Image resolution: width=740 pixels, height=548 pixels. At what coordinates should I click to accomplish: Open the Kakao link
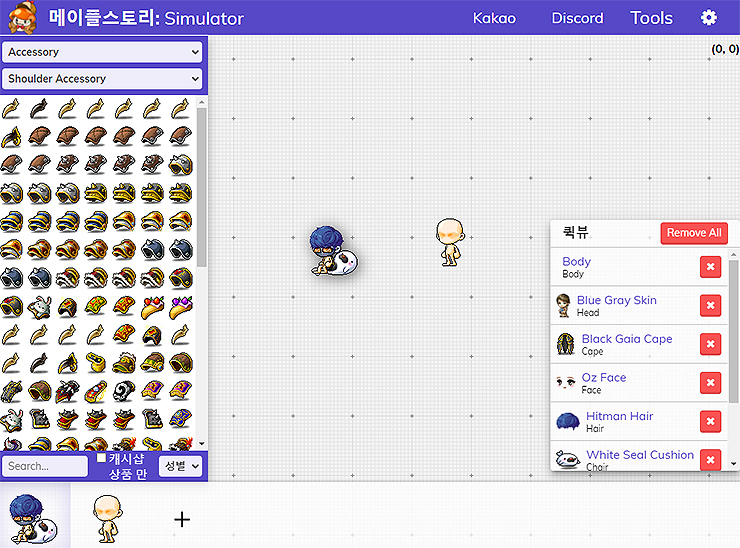click(x=494, y=18)
